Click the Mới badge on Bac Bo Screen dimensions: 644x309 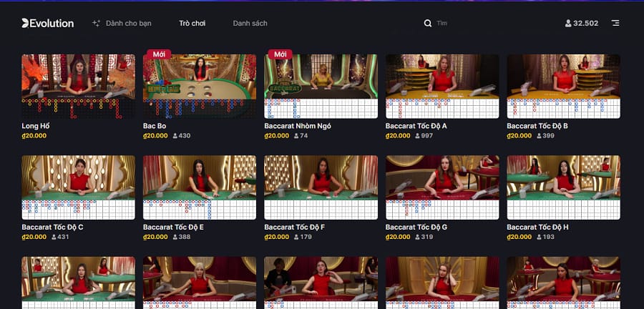pyautogui.click(x=159, y=54)
